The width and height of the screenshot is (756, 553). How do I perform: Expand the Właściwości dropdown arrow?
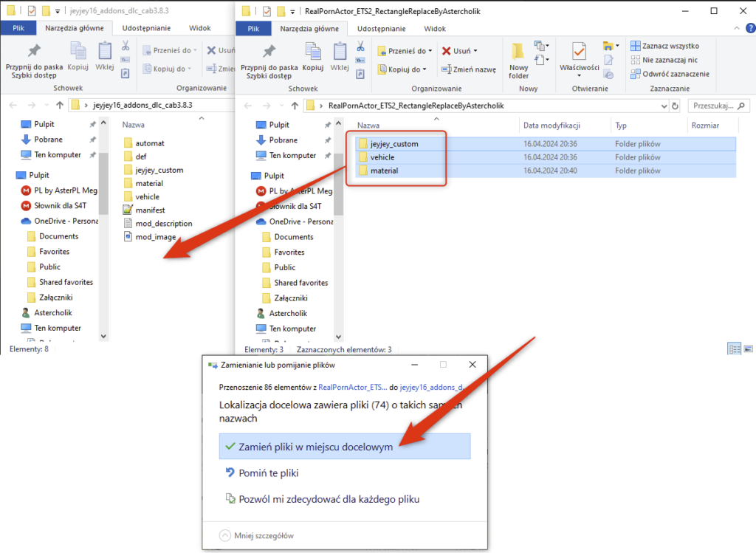[x=579, y=75]
